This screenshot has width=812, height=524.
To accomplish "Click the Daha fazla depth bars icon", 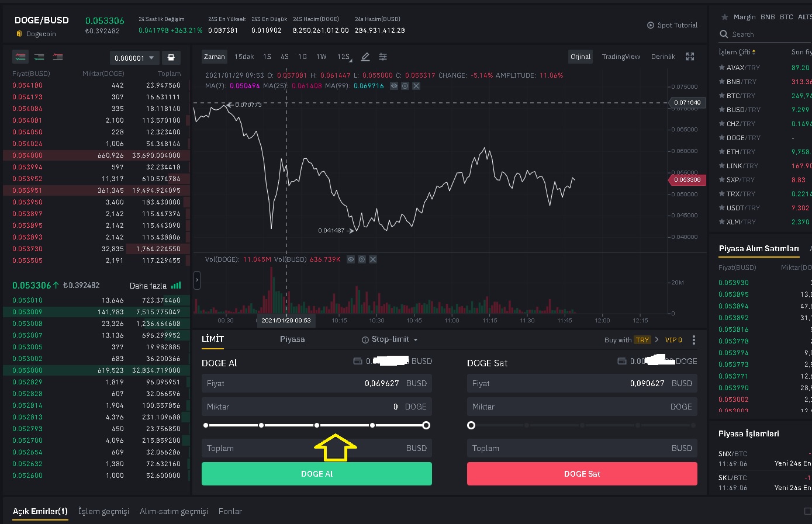I will (x=176, y=286).
